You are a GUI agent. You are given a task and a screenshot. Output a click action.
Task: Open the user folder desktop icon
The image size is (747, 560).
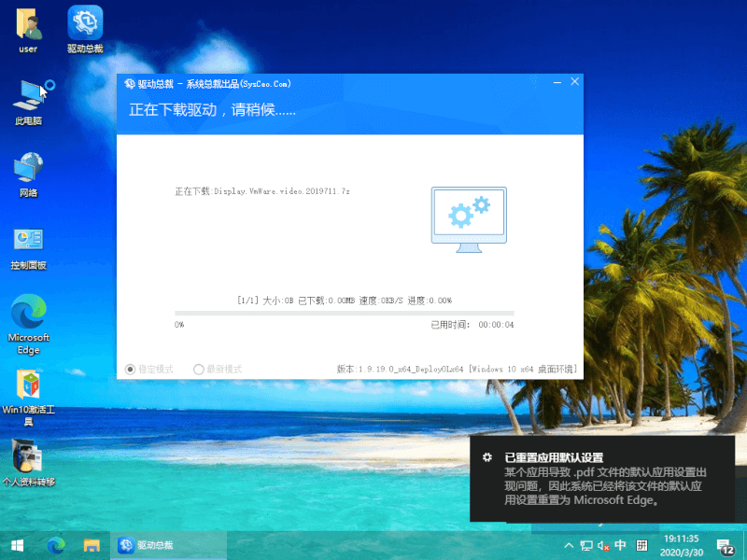click(x=28, y=30)
